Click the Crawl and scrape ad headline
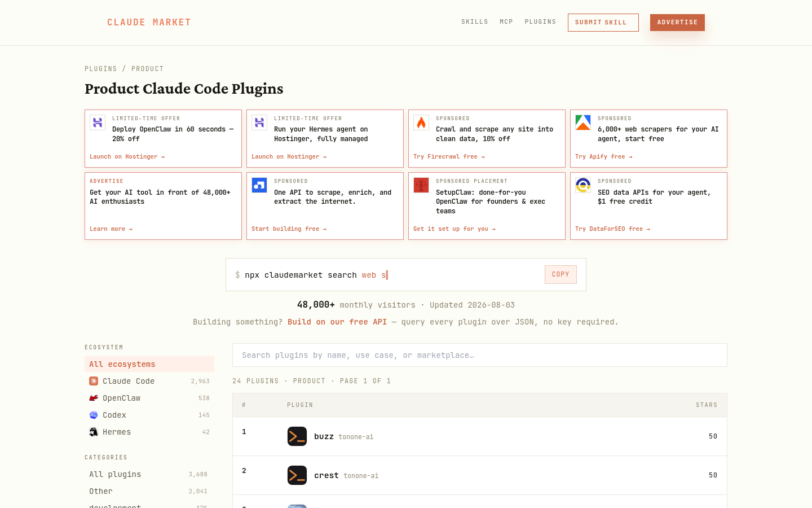812x508 pixels. pos(495,134)
